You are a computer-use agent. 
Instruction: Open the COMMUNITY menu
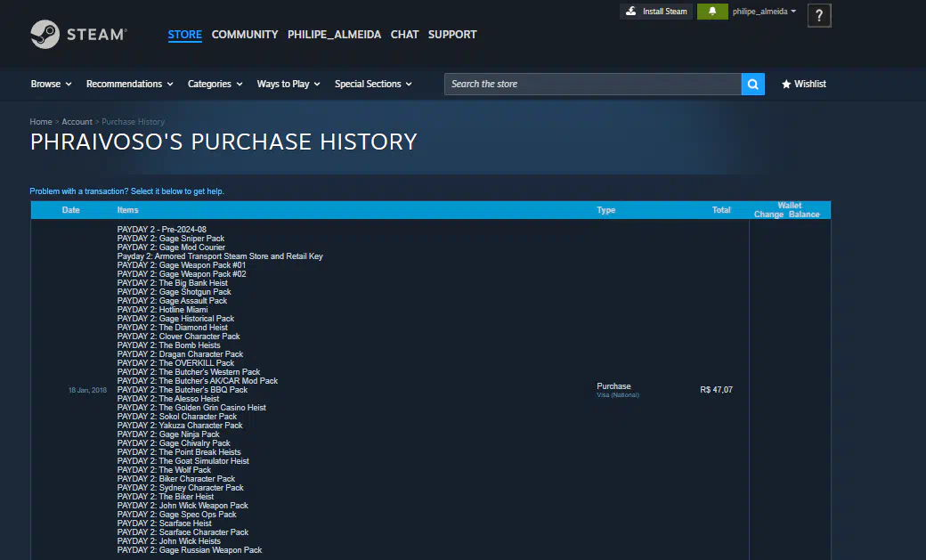245,35
